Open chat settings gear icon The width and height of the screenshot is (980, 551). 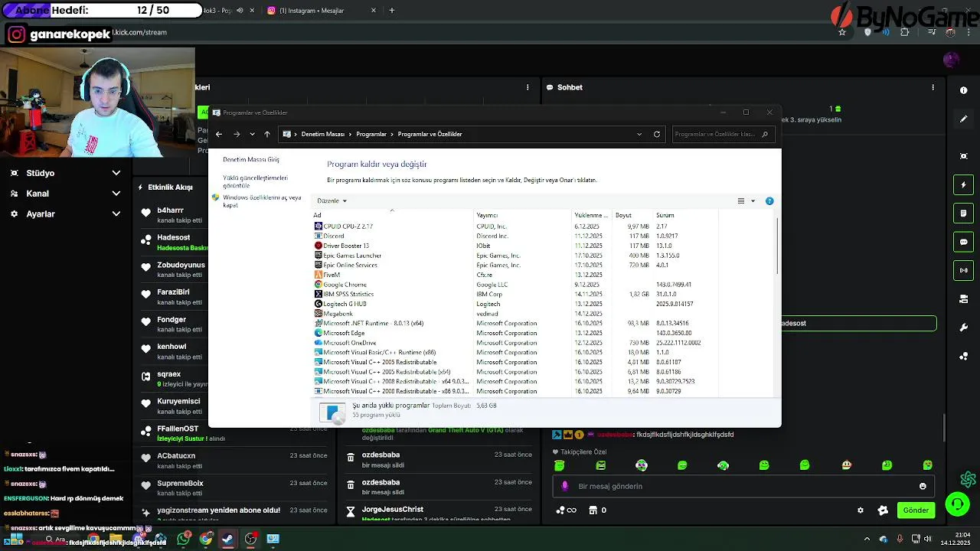tap(861, 510)
